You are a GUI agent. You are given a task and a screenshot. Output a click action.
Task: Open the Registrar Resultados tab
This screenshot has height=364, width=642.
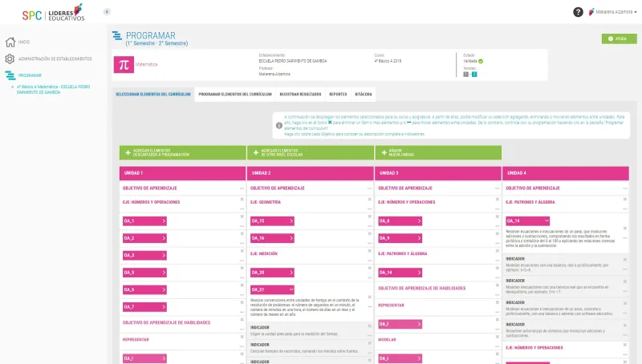coord(300,95)
